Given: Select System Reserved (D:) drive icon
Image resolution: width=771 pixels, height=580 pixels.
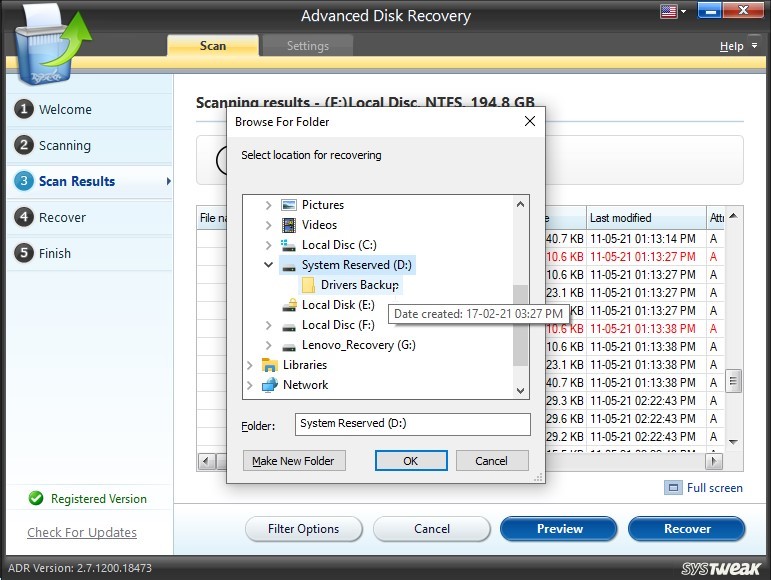Looking at the screenshot, I should pos(289,266).
